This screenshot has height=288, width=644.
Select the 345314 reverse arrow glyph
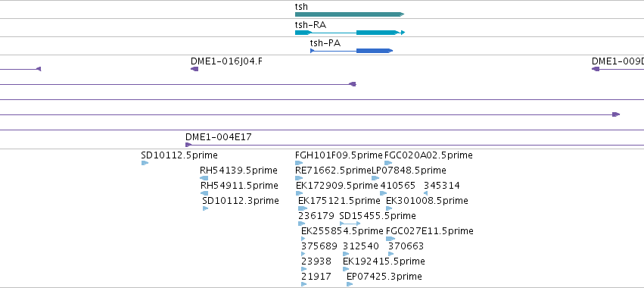click(425, 193)
